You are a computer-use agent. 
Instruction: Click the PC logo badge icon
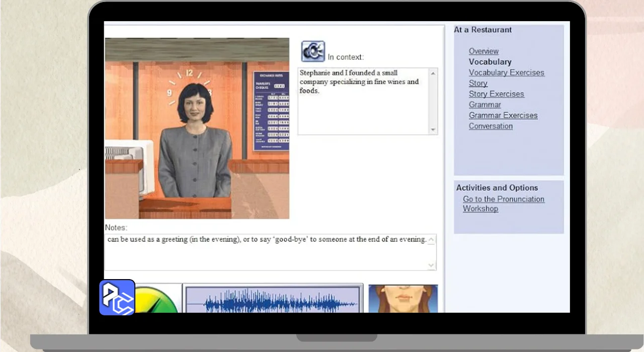pyautogui.click(x=117, y=298)
